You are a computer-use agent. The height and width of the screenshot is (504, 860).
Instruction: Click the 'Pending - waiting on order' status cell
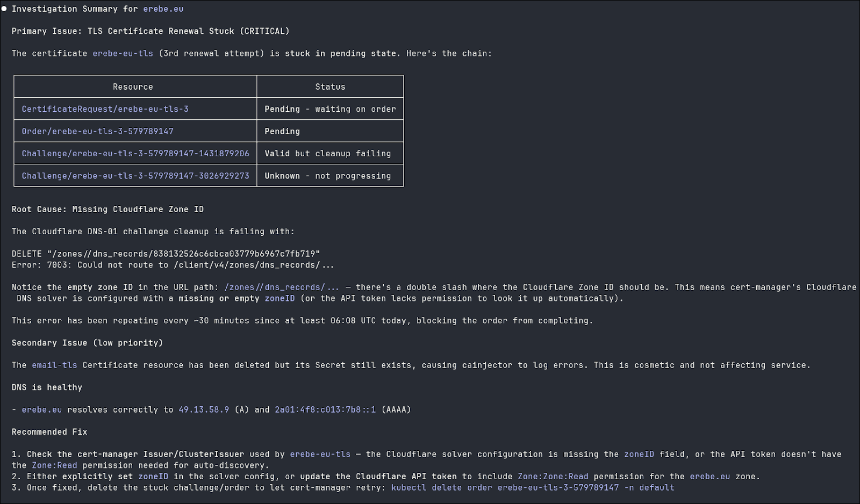pyautogui.click(x=330, y=109)
